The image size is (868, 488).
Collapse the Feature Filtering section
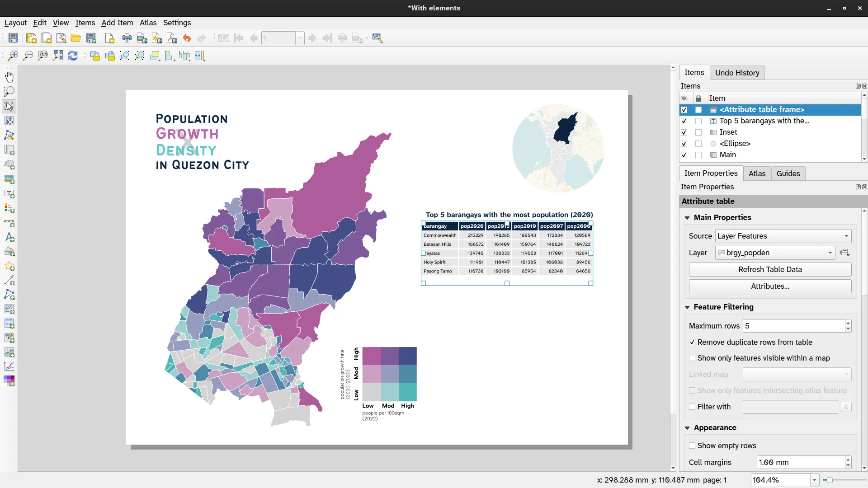(687, 307)
